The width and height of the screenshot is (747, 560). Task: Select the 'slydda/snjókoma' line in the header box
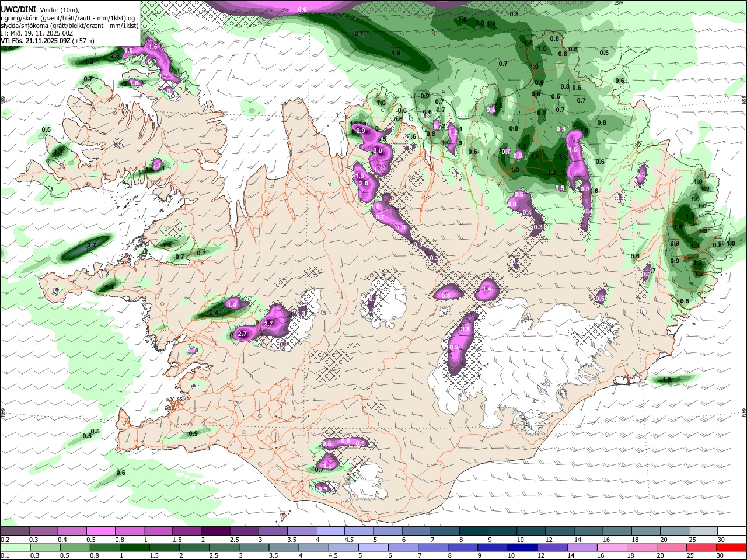tap(69, 26)
